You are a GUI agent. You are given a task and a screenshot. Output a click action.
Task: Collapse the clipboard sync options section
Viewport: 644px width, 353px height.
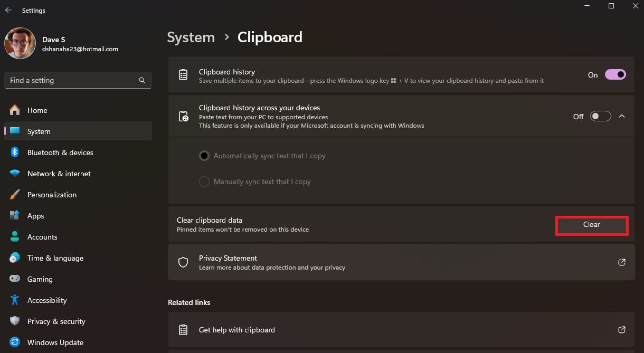coord(622,116)
